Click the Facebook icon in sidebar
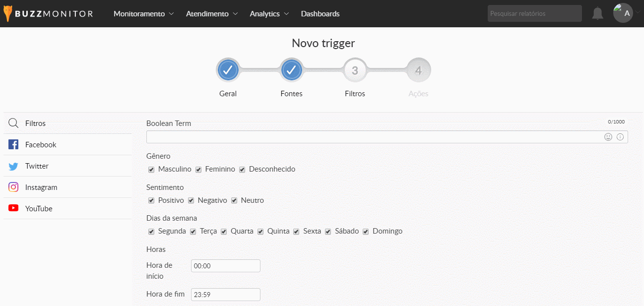Viewport: 644px width, 306px height. coord(13,145)
